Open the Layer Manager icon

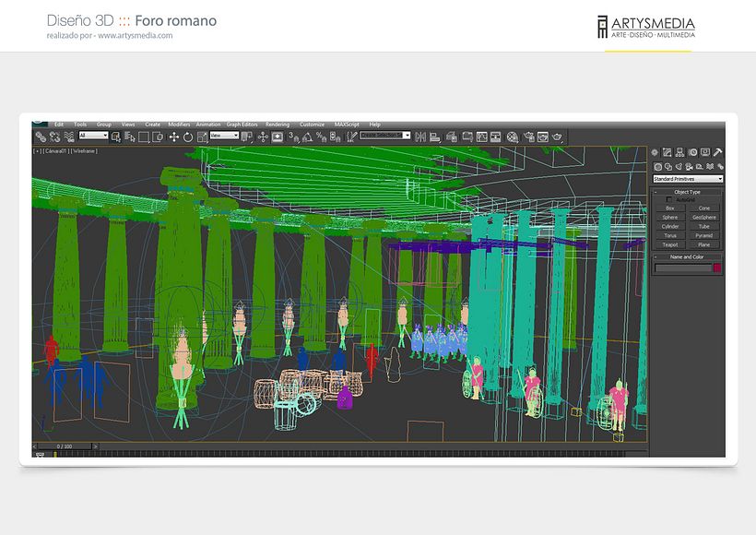(451, 137)
